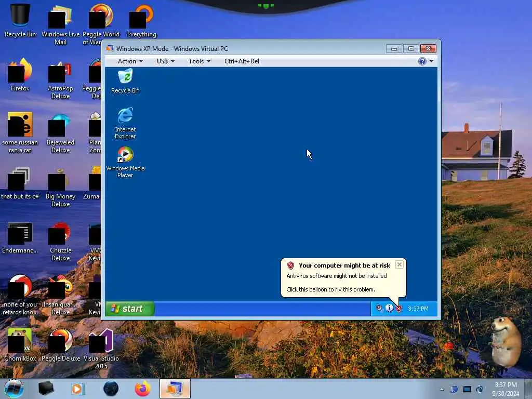The height and width of the screenshot is (399, 532).
Task: Select the 'that but its c#' desktop icon
Action: (20, 183)
